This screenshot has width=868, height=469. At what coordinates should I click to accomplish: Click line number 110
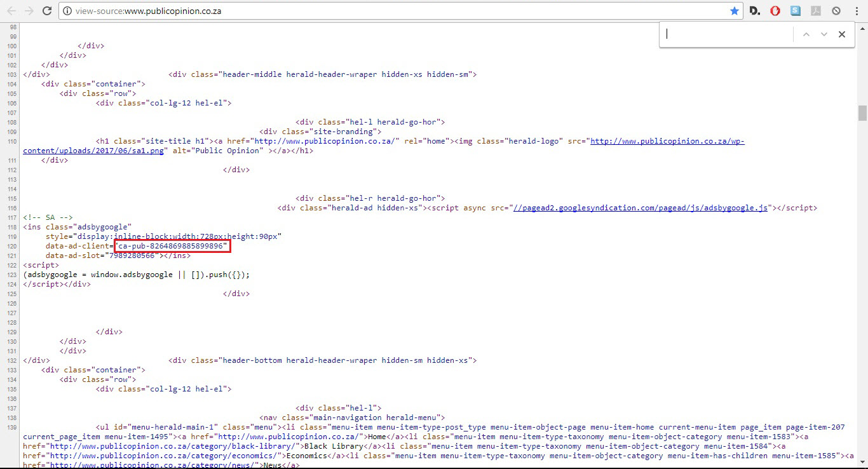coord(12,141)
